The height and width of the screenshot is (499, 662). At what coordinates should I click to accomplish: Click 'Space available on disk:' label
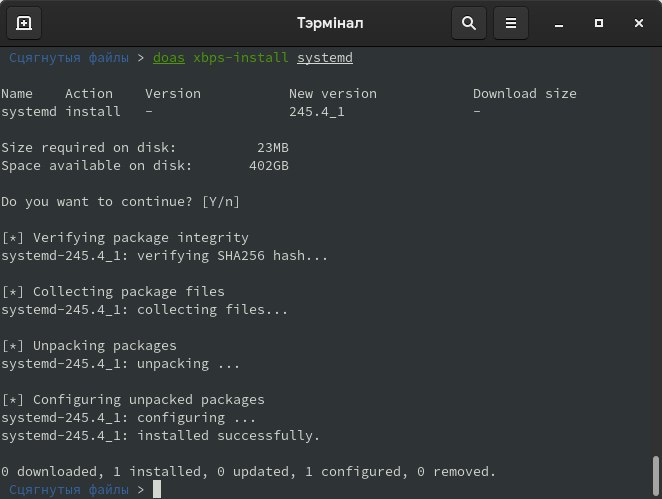tap(96, 165)
